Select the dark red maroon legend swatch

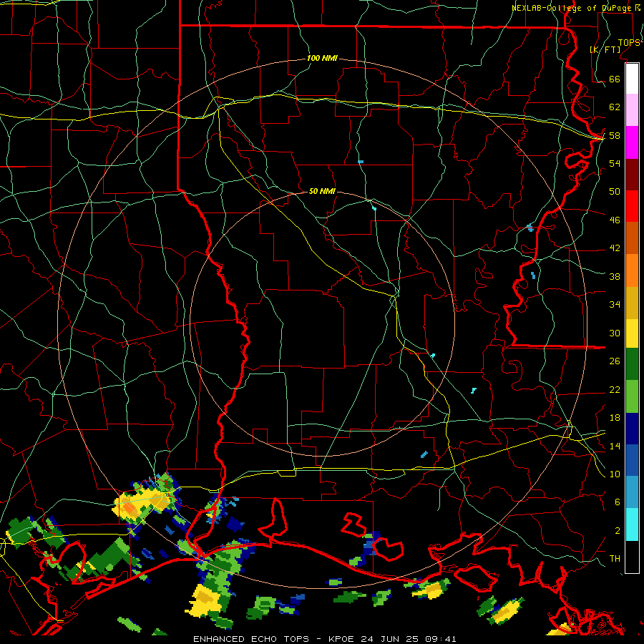pyautogui.click(x=632, y=175)
